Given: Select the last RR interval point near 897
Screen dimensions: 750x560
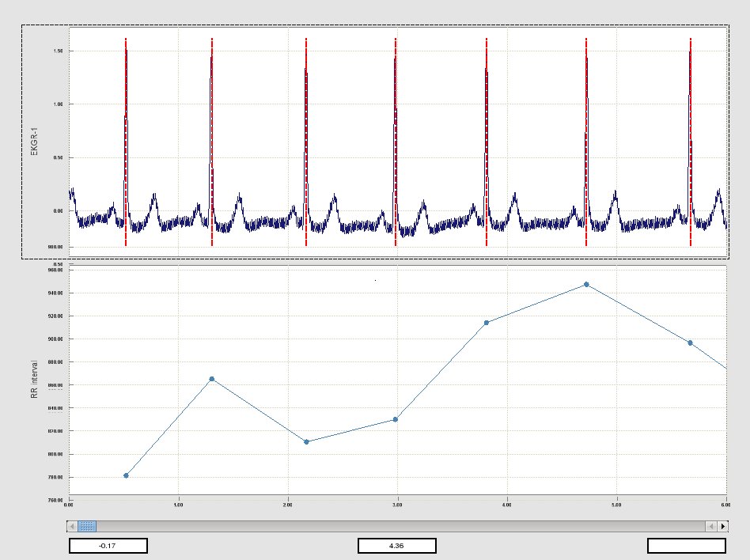Looking at the screenshot, I should pyautogui.click(x=691, y=342).
